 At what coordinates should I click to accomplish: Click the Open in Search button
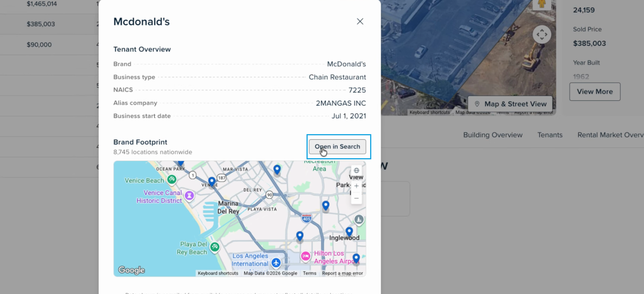(337, 147)
